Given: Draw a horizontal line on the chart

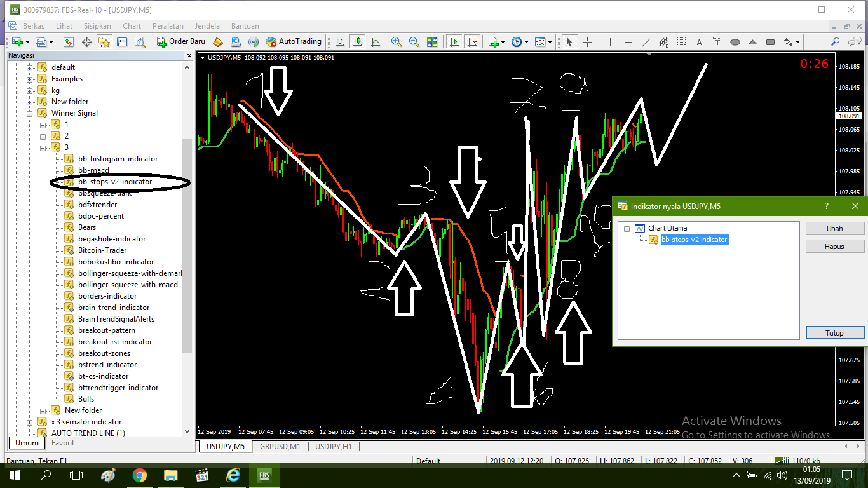Looking at the screenshot, I should point(628,41).
